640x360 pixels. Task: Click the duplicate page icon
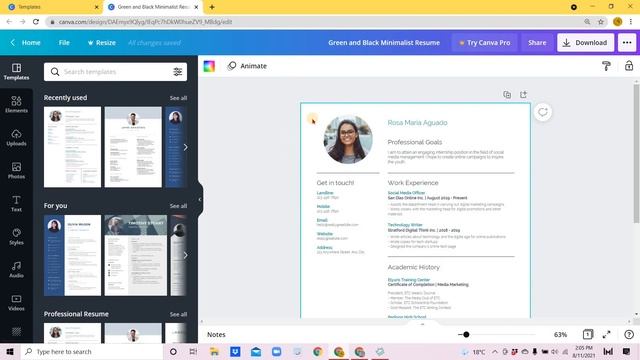tap(507, 95)
